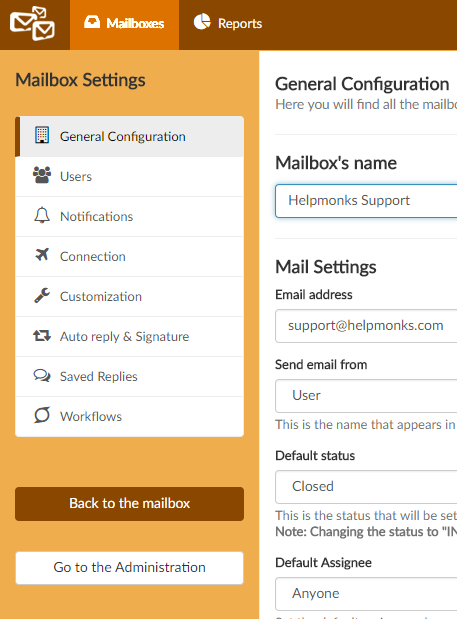The width and height of the screenshot is (457, 619).
Task: Open the Default Assignee dropdown
Action: pyautogui.click(x=366, y=594)
